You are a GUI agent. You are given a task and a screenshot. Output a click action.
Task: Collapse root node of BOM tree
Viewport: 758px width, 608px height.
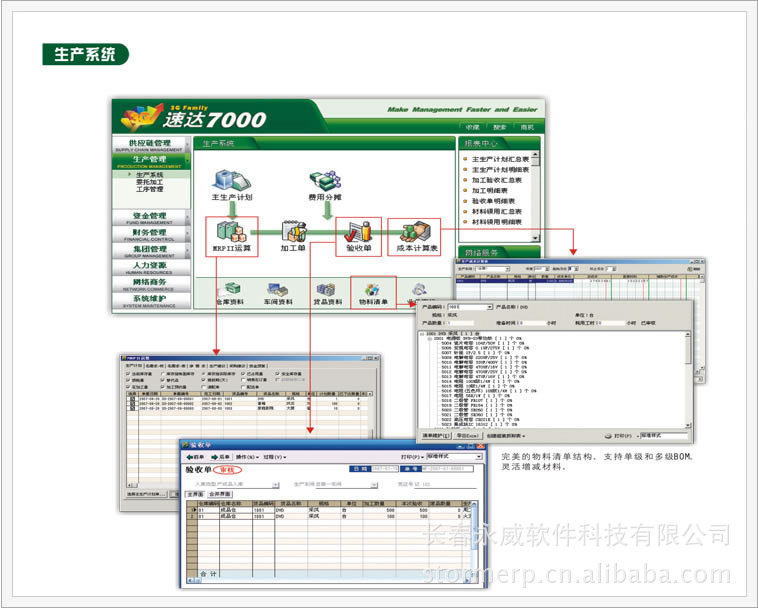(422, 333)
